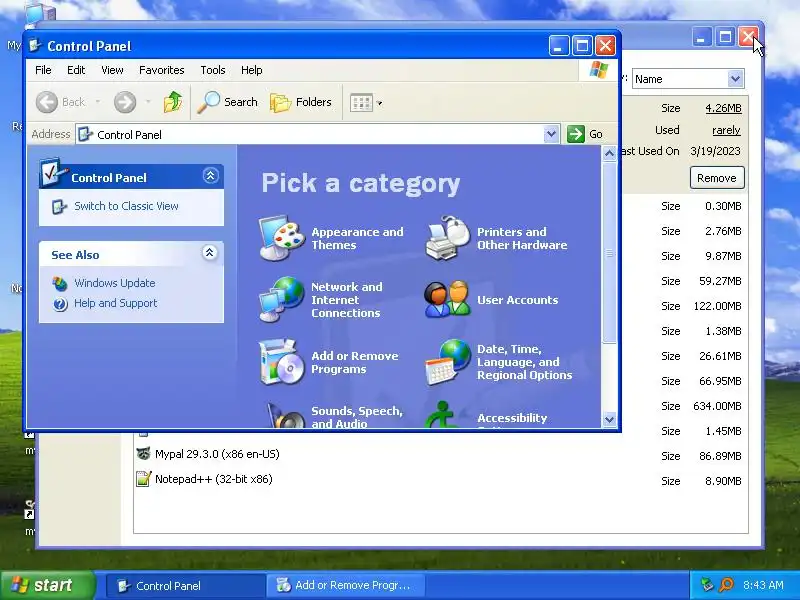Click the 4.26MB size link

[x=723, y=108]
